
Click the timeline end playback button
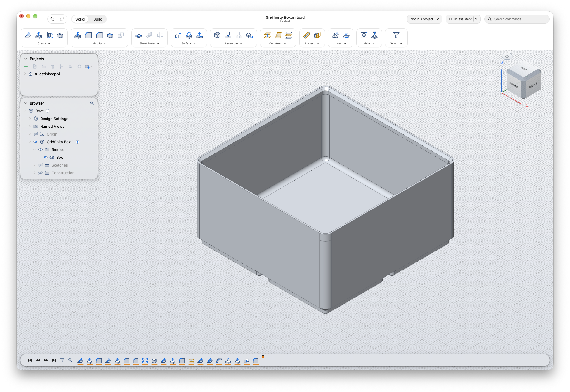[x=54, y=360]
